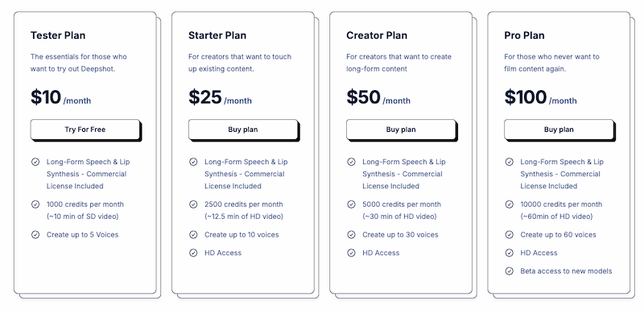This screenshot has width=644, height=313.
Task: Click Tester Plan Long-Form Speech checkmark icon
Action: point(35,162)
